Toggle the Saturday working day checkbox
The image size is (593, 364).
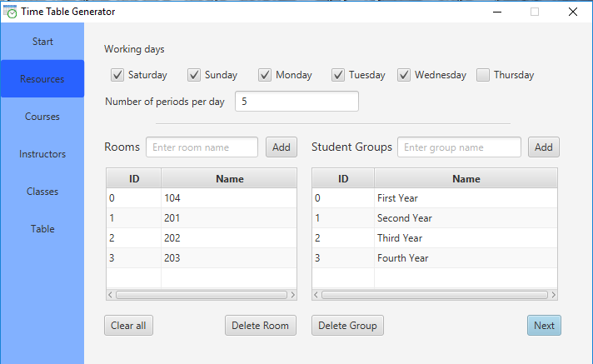tap(117, 75)
